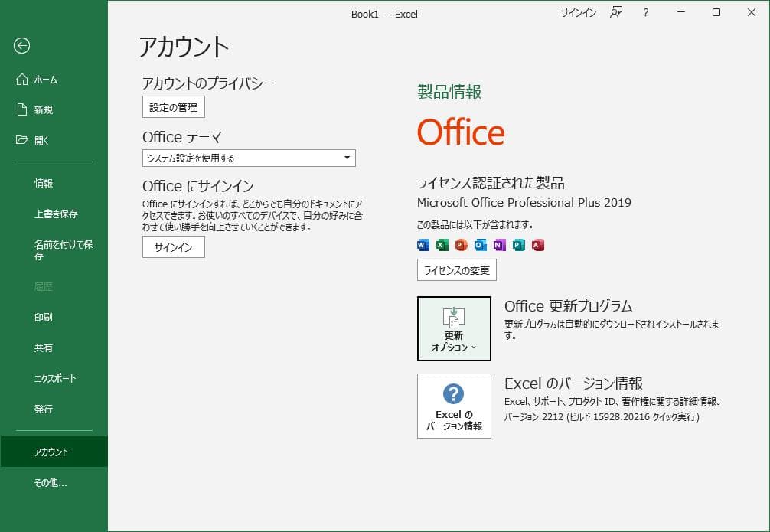The width and height of the screenshot is (770, 532).
Task: Click the help question mark icon
Action: point(644,13)
